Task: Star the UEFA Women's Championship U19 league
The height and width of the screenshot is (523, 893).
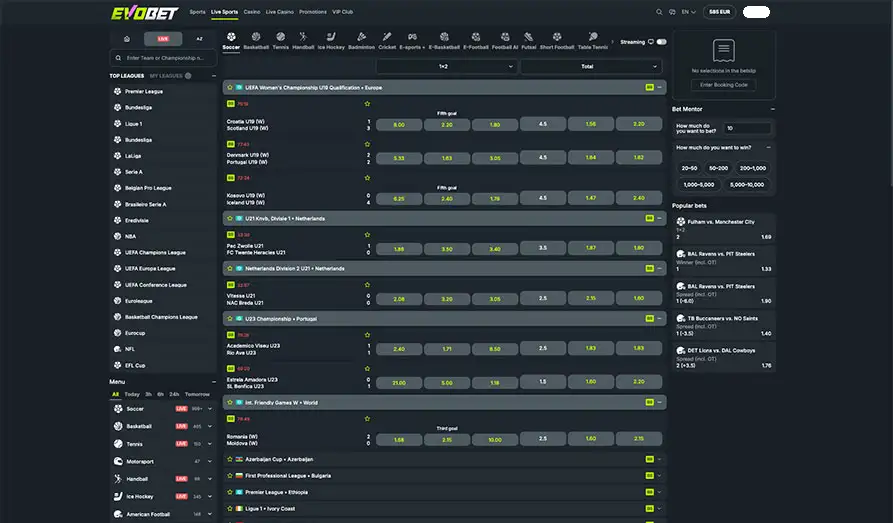Action: tap(230, 88)
